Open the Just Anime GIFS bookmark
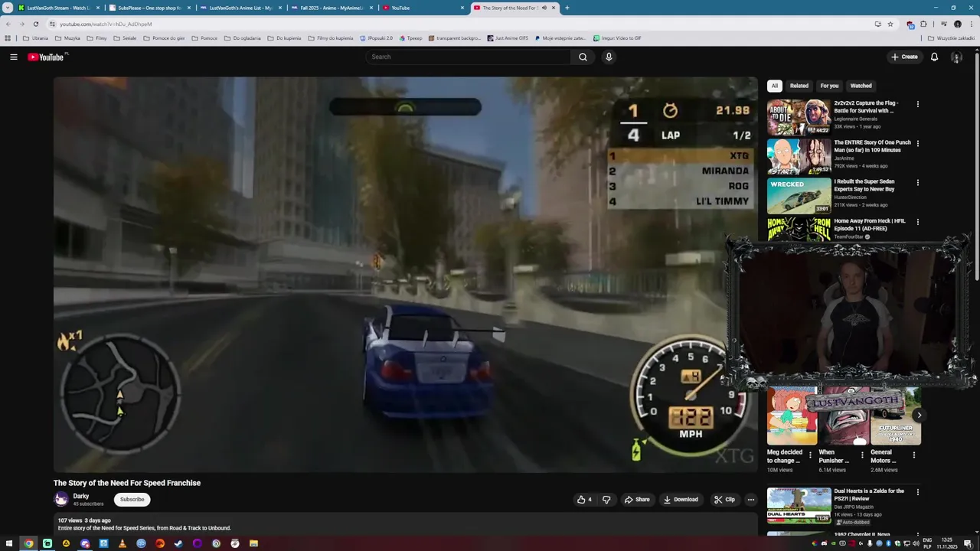The width and height of the screenshot is (980, 551). pos(507,37)
